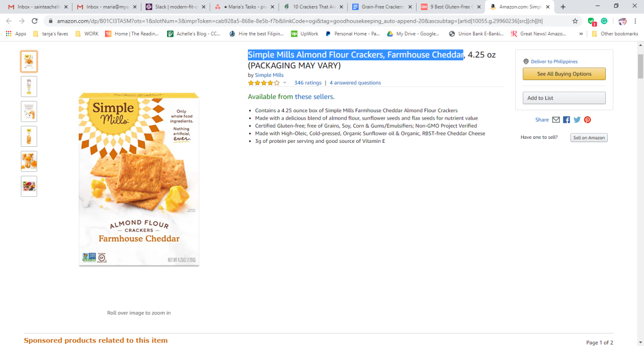Select the last product thumbnail image
Viewport: 644px width, 346px height.
click(29, 186)
